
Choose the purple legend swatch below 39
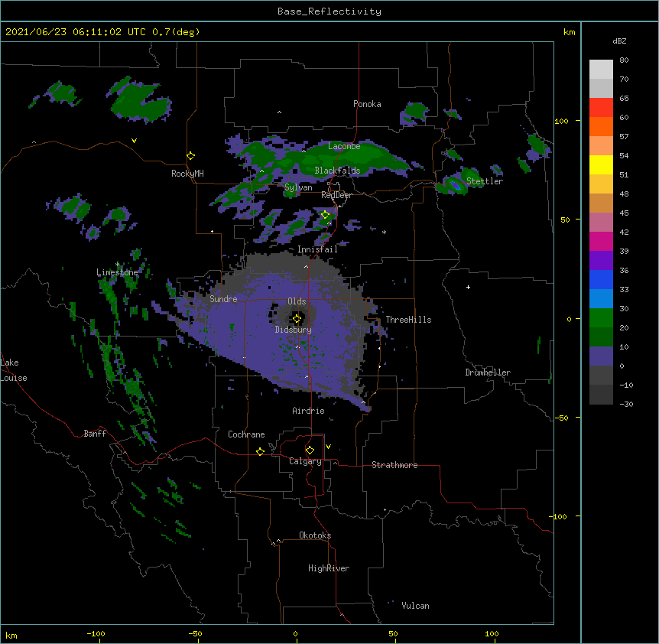(x=601, y=260)
